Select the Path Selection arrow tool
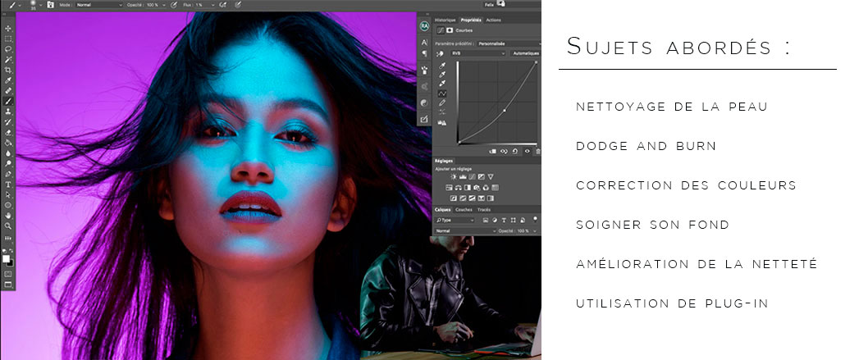 click(8, 194)
